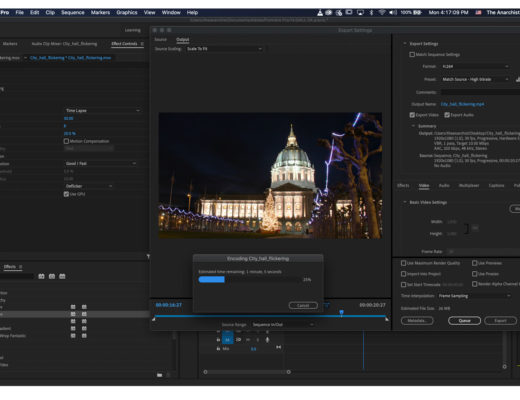Viewport: 520px width, 400px height.
Task: Uncheck the Export Video checkbox
Action: click(x=412, y=115)
